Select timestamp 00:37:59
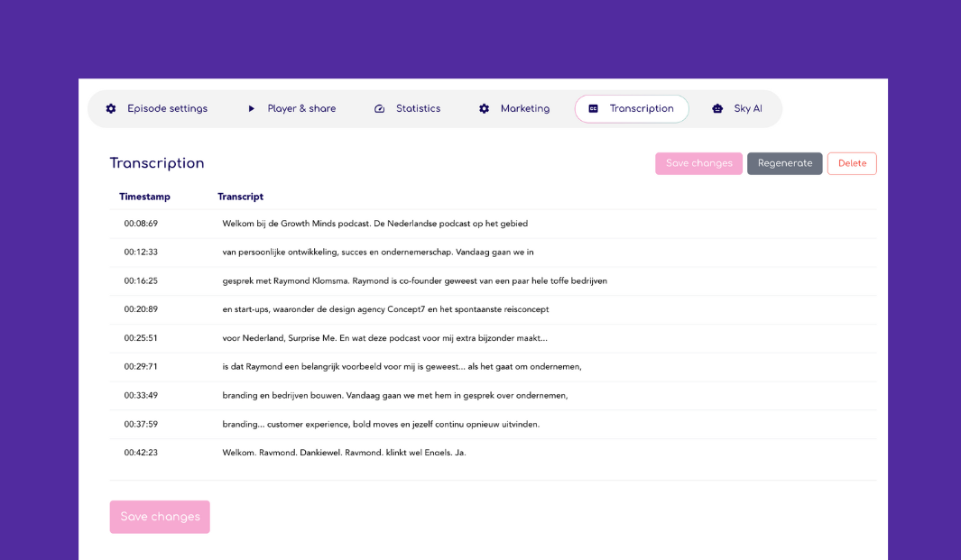 141,424
